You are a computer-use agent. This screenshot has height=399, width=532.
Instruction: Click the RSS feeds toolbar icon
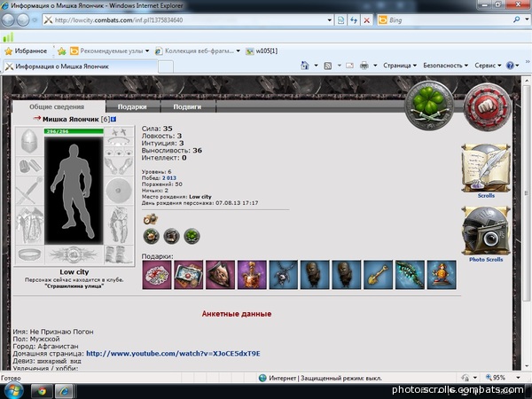click(x=328, y=66)
